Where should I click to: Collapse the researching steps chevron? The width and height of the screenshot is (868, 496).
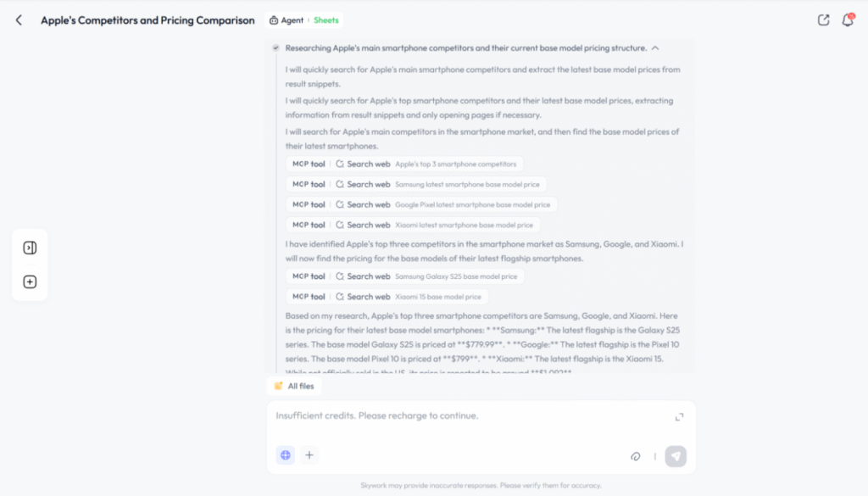click(x=656, y=48)
